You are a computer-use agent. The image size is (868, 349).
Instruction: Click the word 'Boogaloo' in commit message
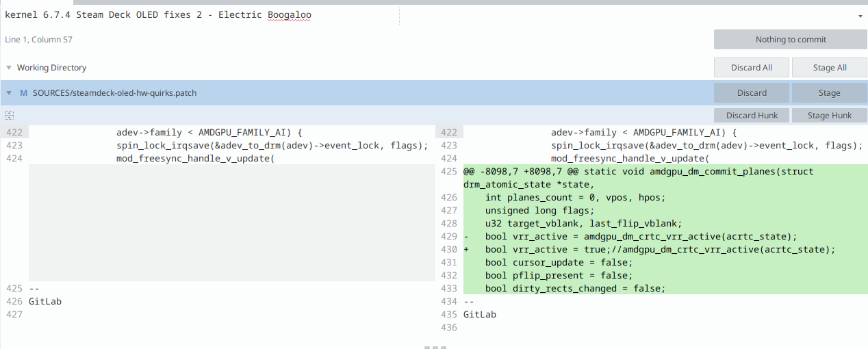(x=290, y=15)
